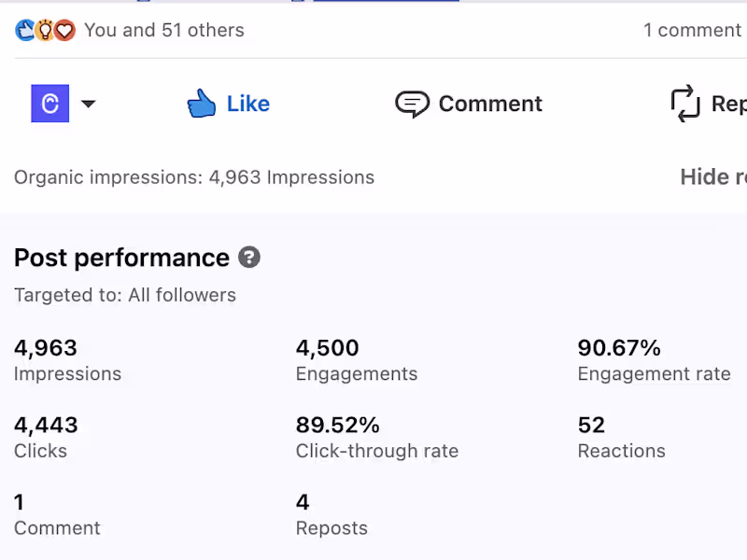This screenshot has height=560, width=747.
Task: Click the lightbulb insightful reaction emoji
Action: tap(44, 31)
